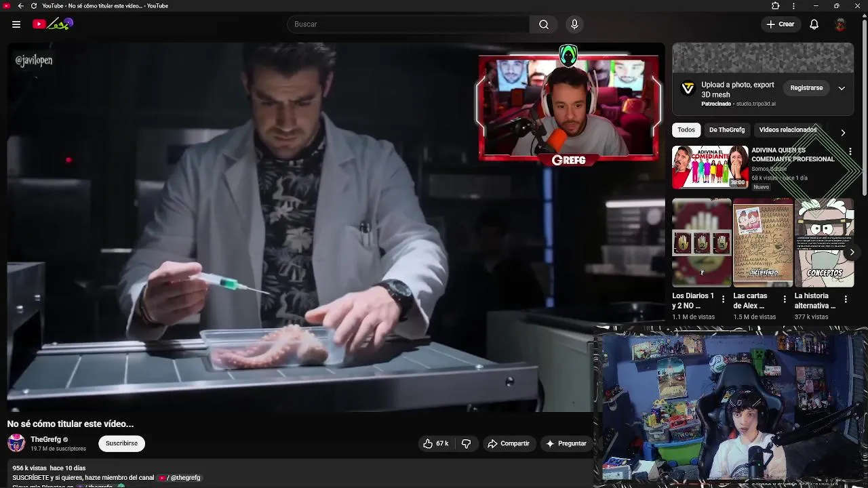Image resolution: width=868 pixels, height=488 pixels.
Task: Click the Buscar search field
Action: coord(408,24)
